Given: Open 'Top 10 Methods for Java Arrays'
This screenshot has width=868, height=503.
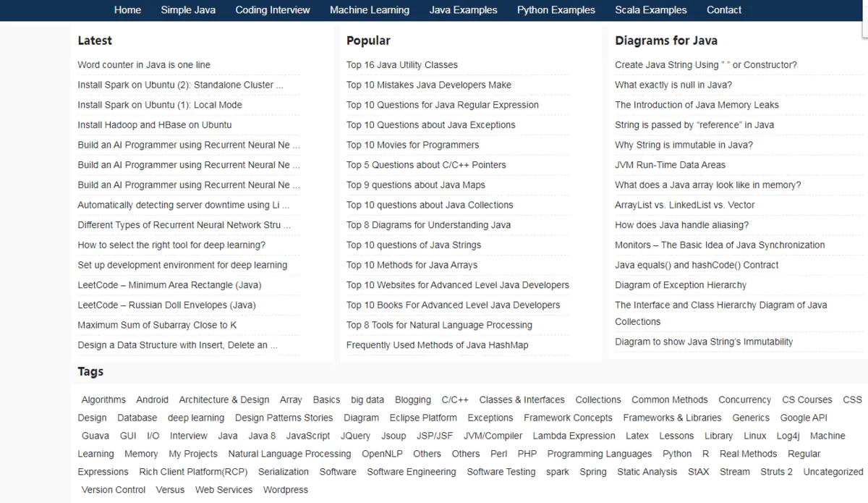Looking at the screenshot, I should 412,265.
